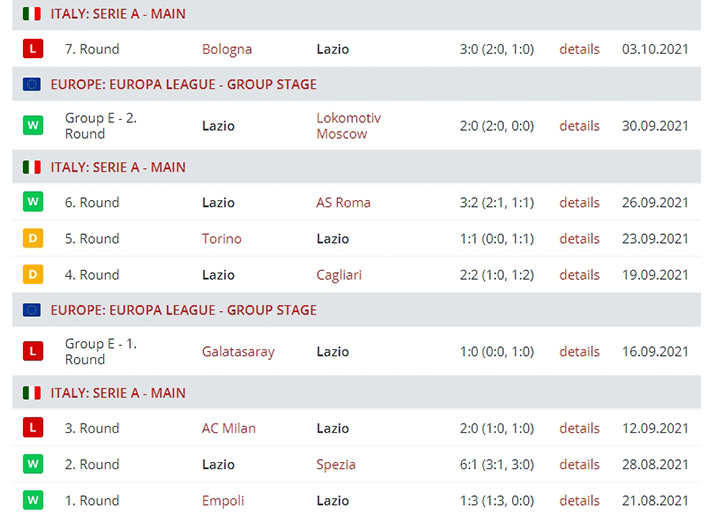This screenshot has width=708, height=515.
Task: Click the green W badge for AS Roma match
Action: pos(33,202)
